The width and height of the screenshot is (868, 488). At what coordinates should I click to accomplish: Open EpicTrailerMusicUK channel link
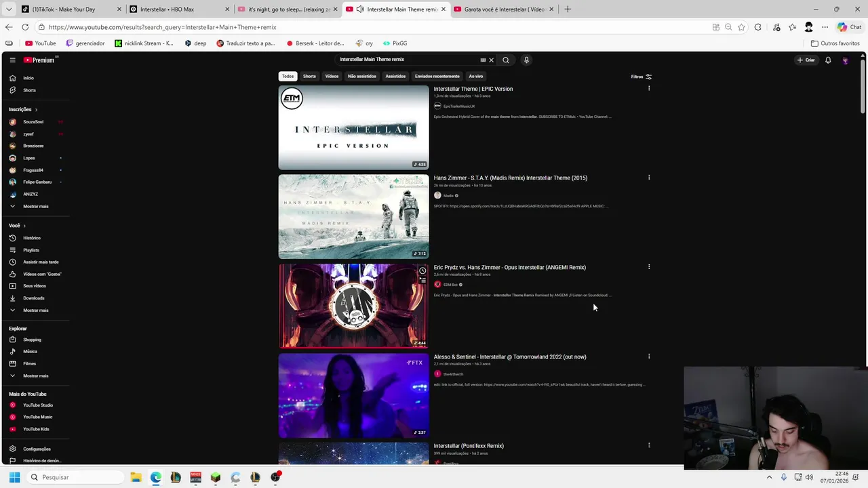(458, 106)
